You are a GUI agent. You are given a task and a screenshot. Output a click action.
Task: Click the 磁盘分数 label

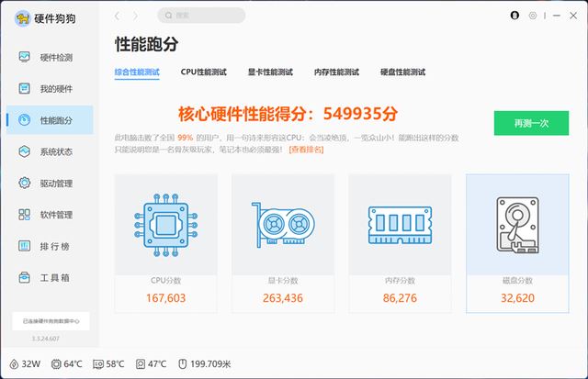point(517,281)
